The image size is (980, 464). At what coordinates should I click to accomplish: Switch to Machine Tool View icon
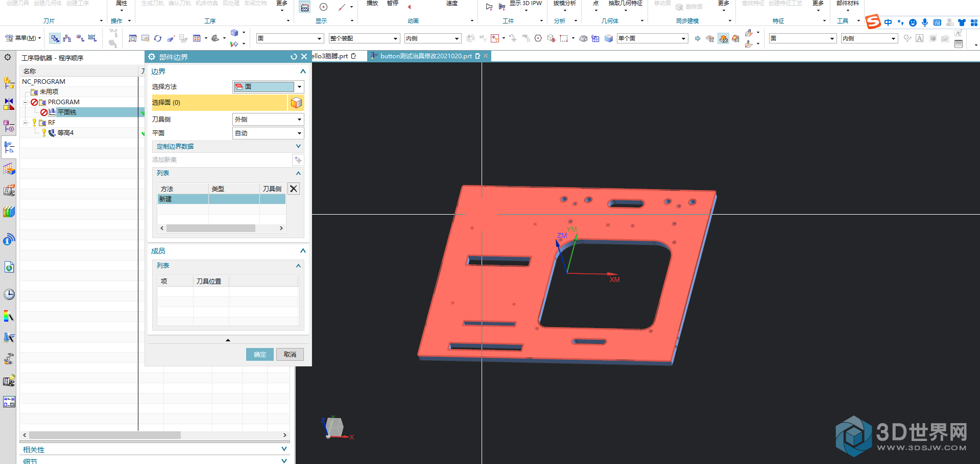click(x=67, y=38)
